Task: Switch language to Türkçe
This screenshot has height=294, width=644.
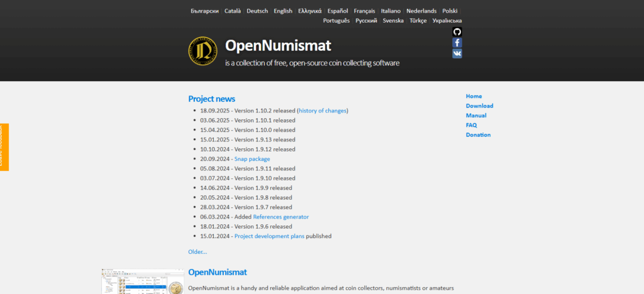Action: pos(418,21)
